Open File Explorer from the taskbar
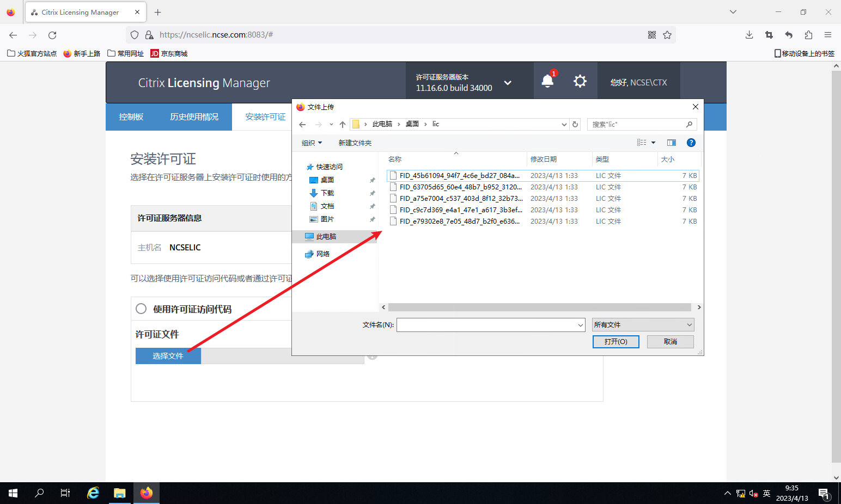Screen dimensions: 841x504 (119, 493)
